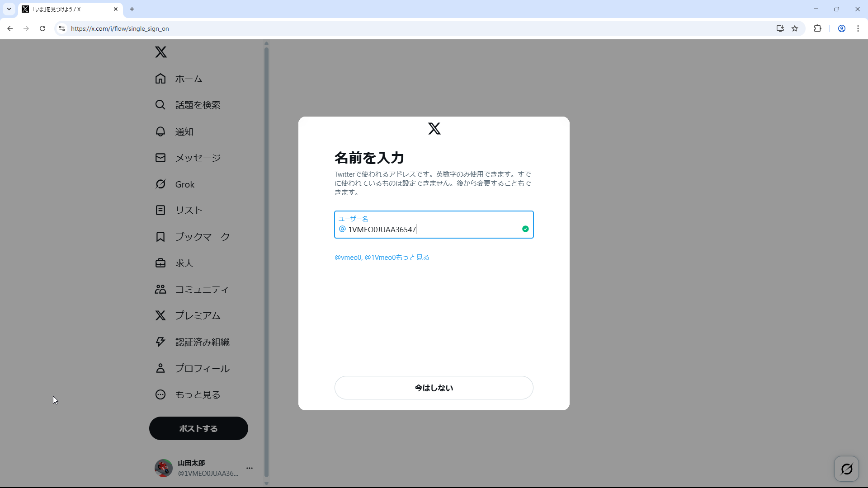This screenshot has width=868, height=488.
Task: Click the 話題を検索 magnifier icon
Action: tap(160, 105)
